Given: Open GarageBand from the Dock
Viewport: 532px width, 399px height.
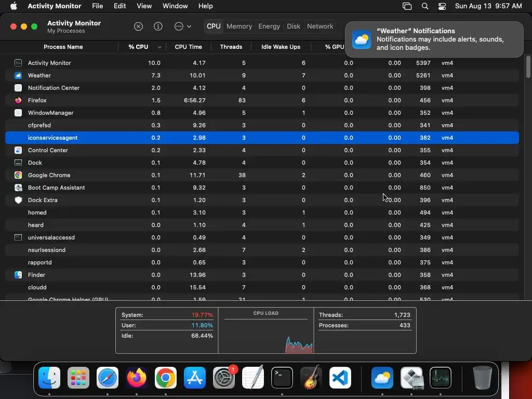Looking at the screenshot, I should 311,378.
